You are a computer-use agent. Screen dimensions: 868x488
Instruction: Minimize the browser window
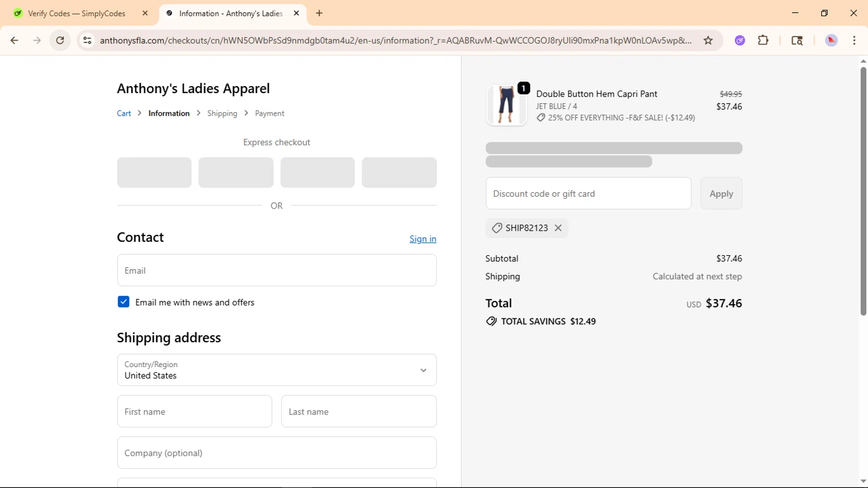[x=795, y=13]
